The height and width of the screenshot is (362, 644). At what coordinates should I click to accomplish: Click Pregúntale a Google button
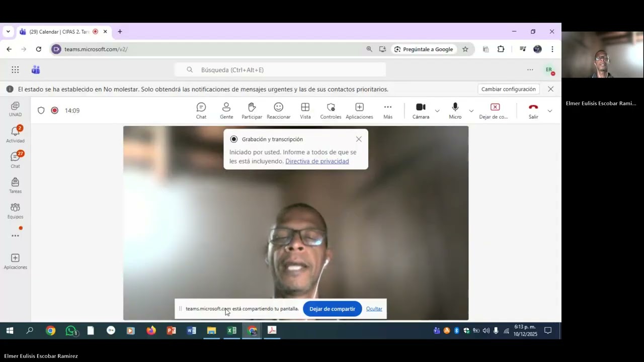pos(424,49)
